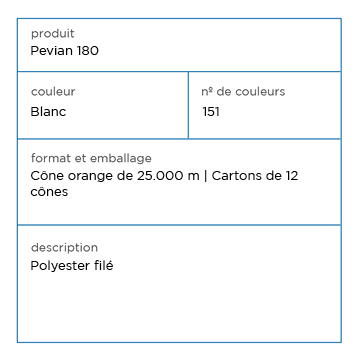Click the 'couleur' label
The image size is (360, 360).
(x=53, y=92)
